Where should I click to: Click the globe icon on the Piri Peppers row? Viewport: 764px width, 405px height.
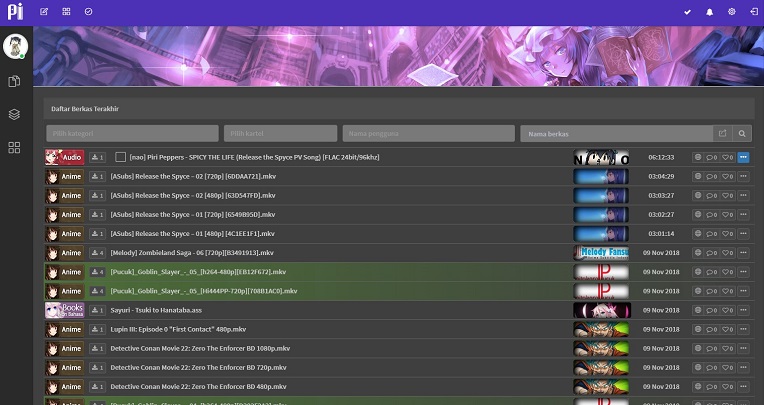tap(698, 157)
